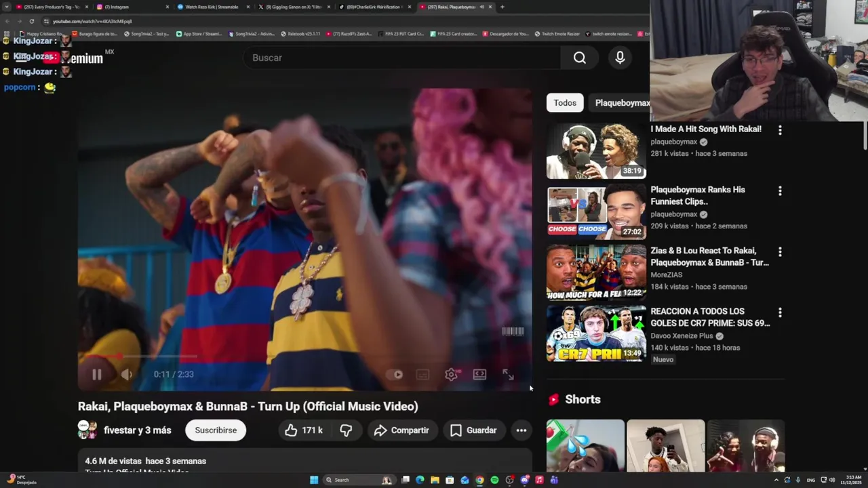Open Spotify from the taskbar
Viewport: 868px width, 488px height.
point(494,480)
